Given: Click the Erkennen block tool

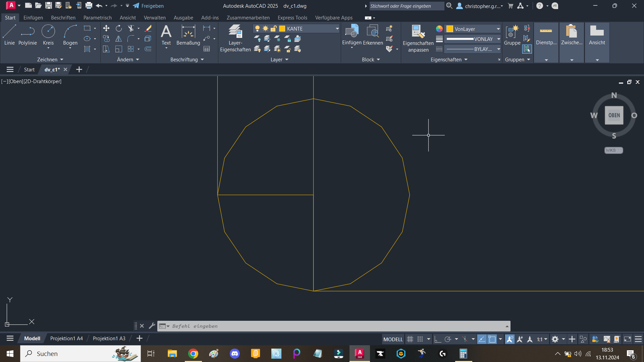Looking at the screenshot, I should coord(373,35).
